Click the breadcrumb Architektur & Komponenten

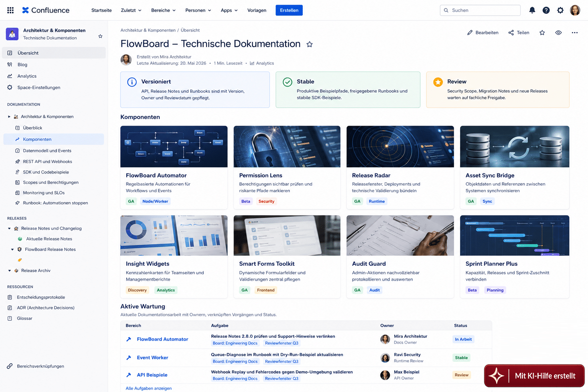[148, 30]
